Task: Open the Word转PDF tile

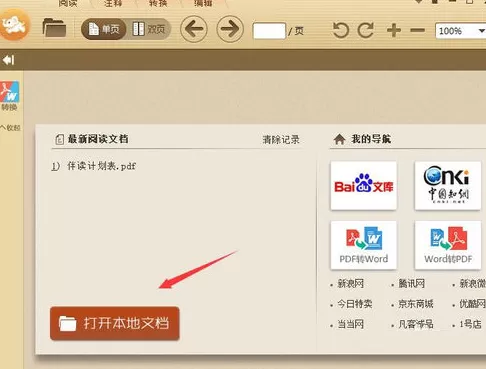Action: pos(448,245)
